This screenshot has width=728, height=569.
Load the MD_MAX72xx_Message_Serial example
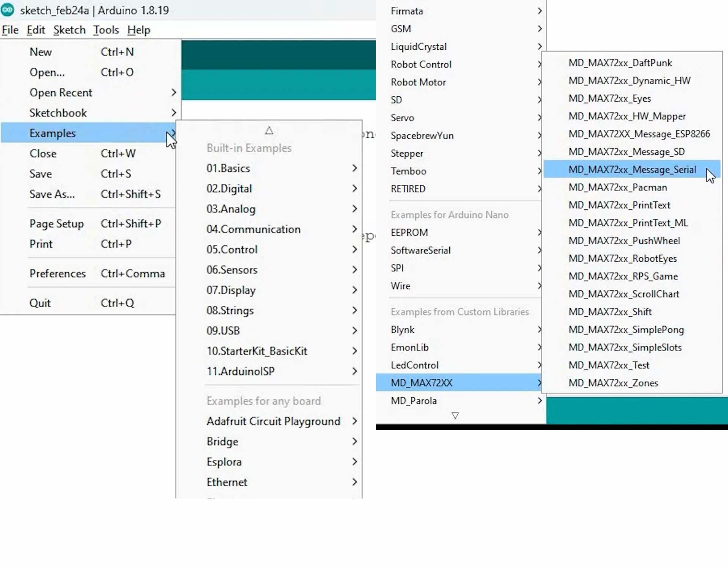coord(632,170)
